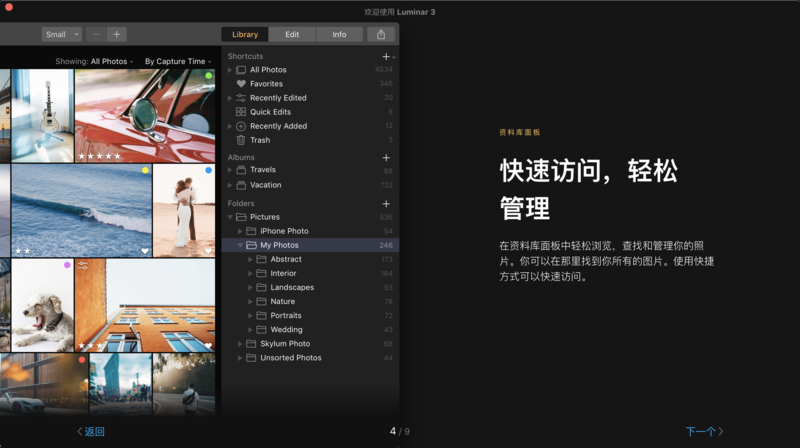Click the Quick Edits grid icon
The width and height of the screenshot is (800, 448).
[x=241, y=112]
